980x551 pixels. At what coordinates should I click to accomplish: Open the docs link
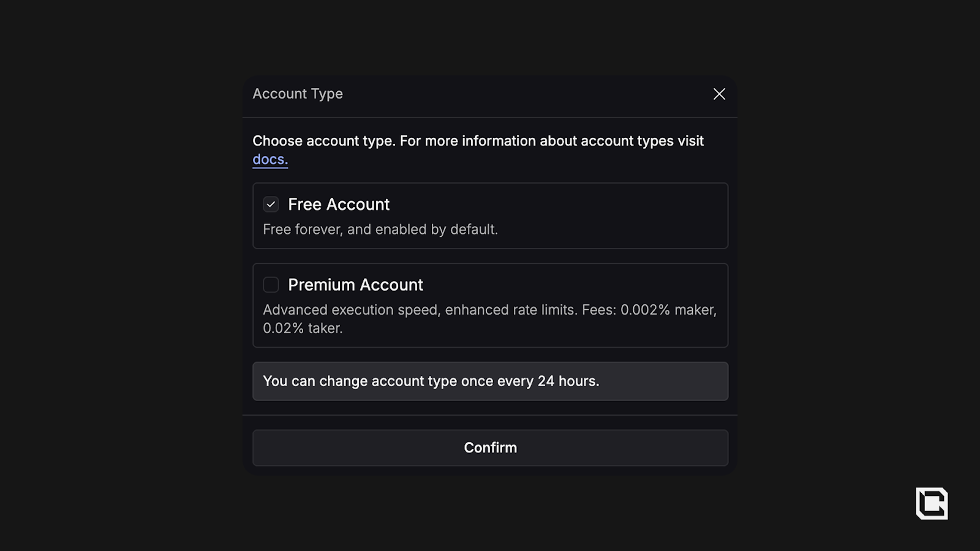coord(269,160)
